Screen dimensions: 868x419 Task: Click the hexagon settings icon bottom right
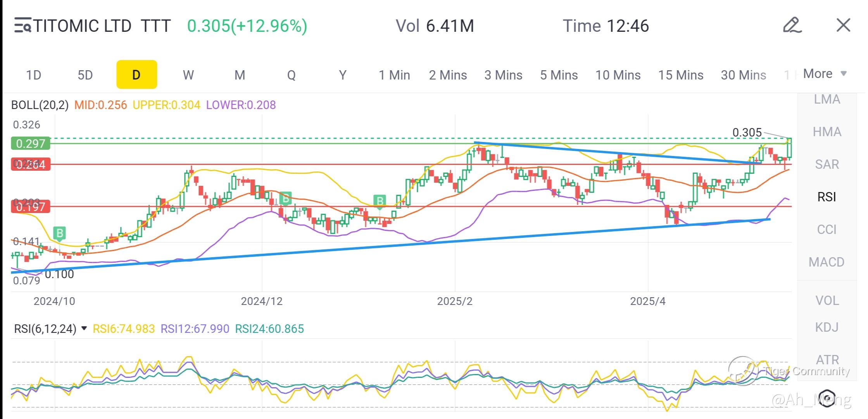[x=827, y=398]
